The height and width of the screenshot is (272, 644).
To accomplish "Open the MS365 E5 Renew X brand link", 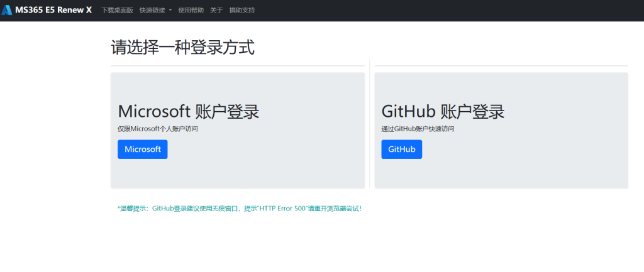I will 47,10.
